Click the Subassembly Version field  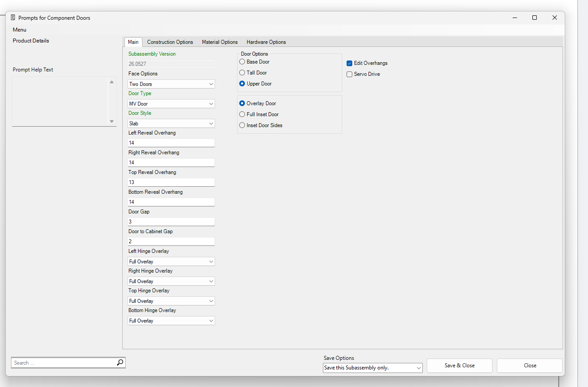click(171, 64)
